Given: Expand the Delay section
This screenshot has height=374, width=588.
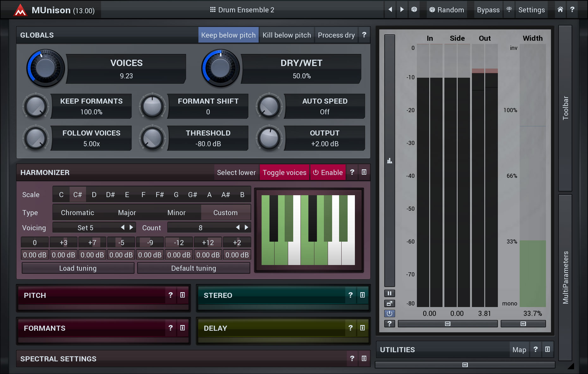Looking at the screenshot, I should point(362,328).
